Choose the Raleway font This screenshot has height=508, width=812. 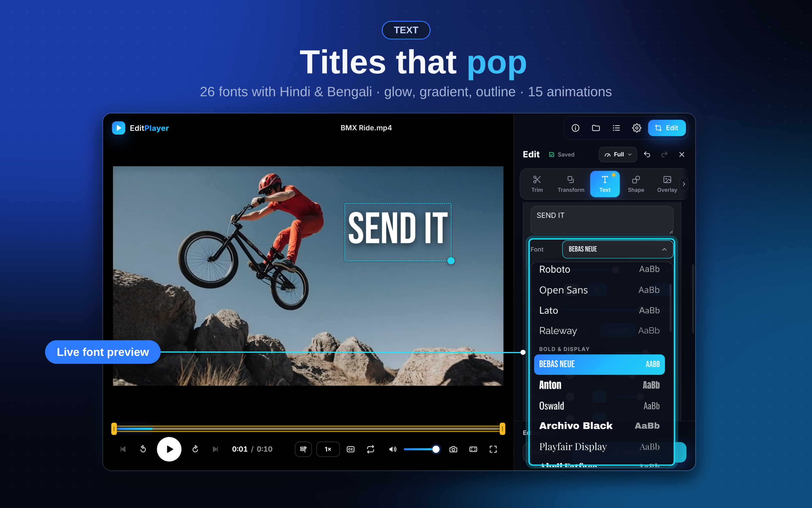pos(599,330)
